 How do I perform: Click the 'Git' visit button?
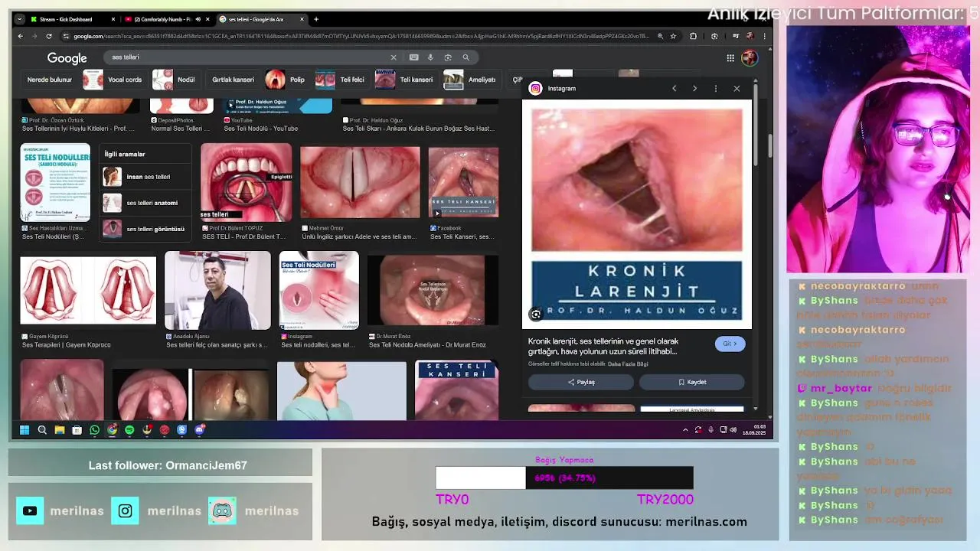(x=730, y=344)
